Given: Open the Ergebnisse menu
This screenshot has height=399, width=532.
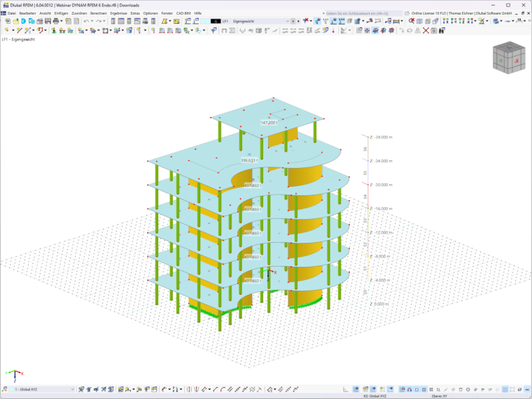Looking at the screenshot, I should pos(118,13).
